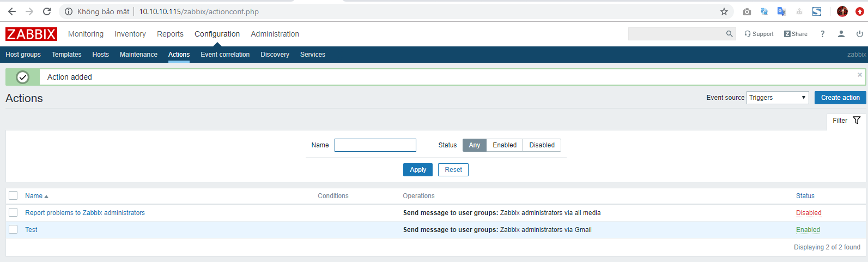Switch to the Hosts tab
Viewport: 868px width, 262px height.
tap(100, 55)
